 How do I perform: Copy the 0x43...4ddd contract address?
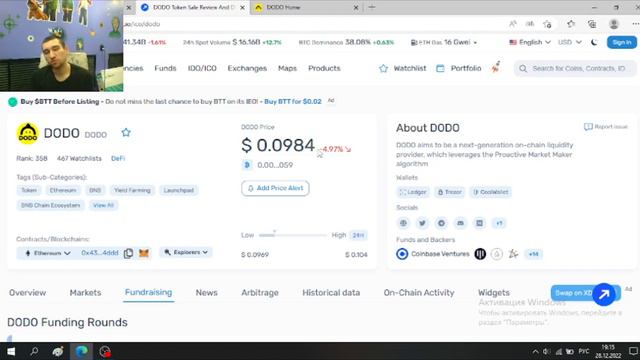pos(129,253)
